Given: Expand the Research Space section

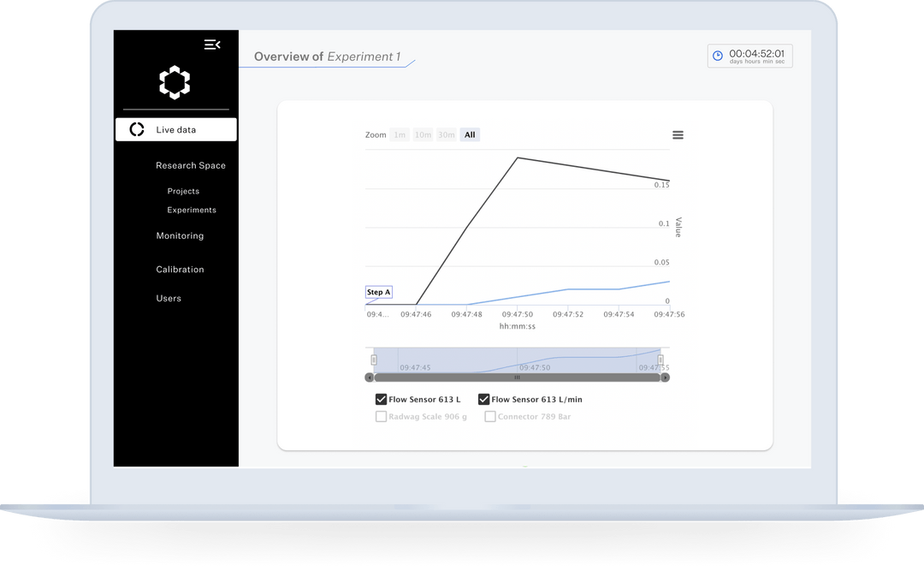Looking at the screenshot, I should click(x=190, y=165).
